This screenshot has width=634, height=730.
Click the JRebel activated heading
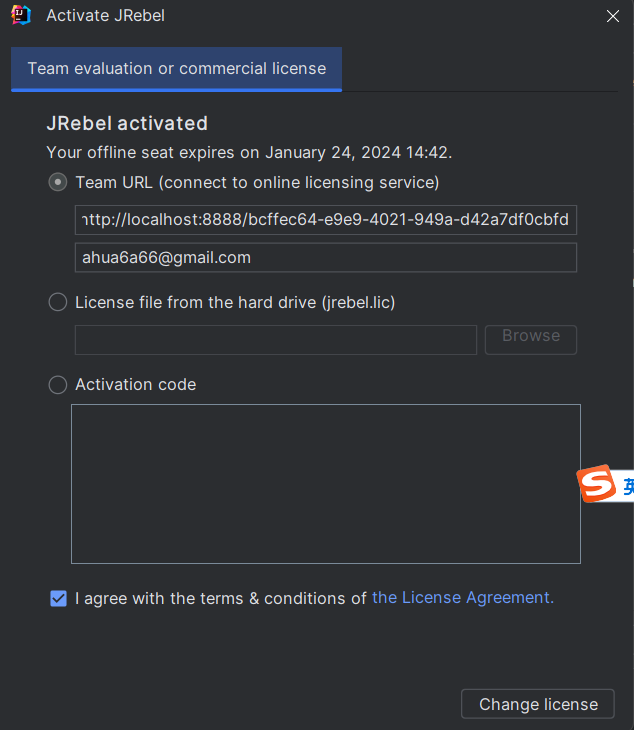point(127,124)
